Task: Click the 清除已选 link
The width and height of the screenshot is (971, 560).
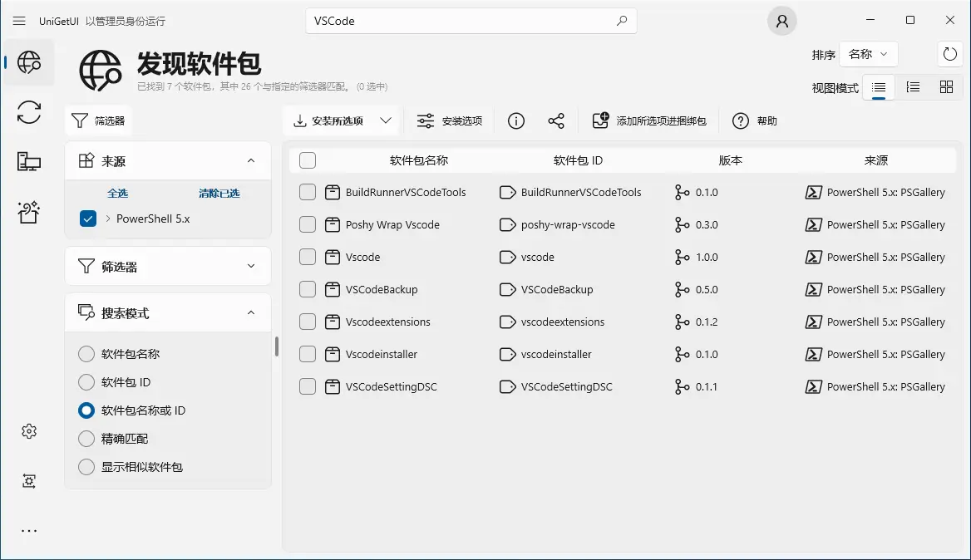Action: (219, 193)
